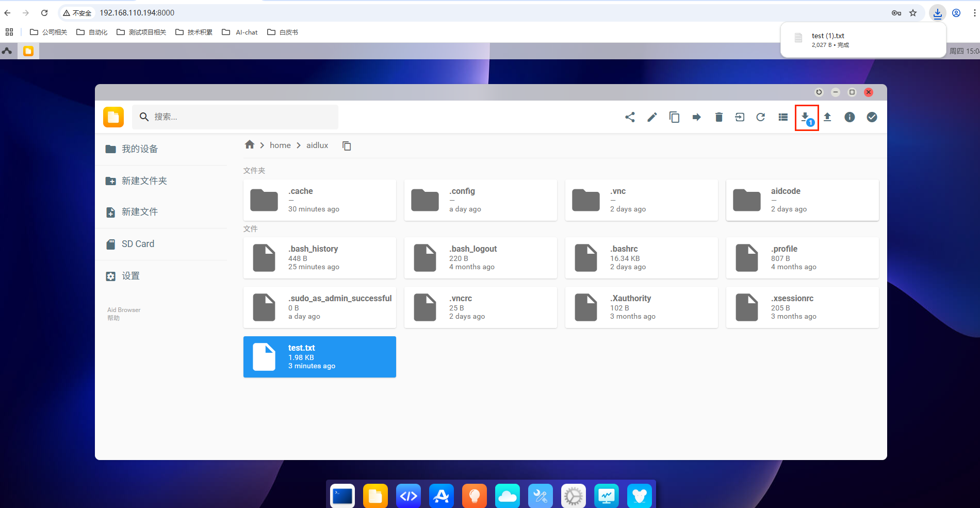This screenshot has height=508, width=980.
Task: Click the pencil rename icon
Action: click(x=652, y=117)
